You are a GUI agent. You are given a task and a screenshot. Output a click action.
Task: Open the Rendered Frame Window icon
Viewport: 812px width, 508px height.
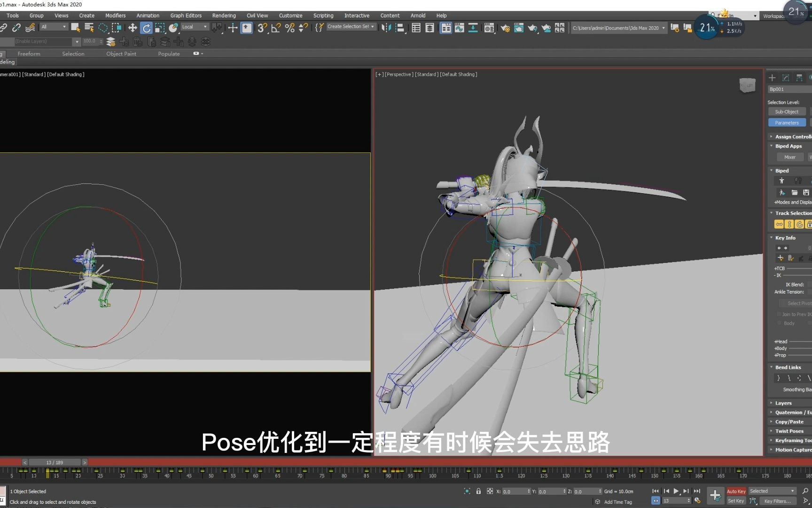tap(518, 28)
